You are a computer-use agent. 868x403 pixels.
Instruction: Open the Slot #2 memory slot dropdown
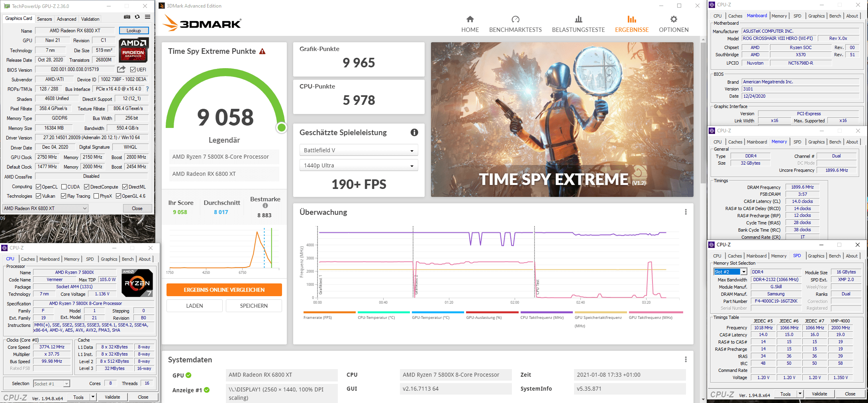click(x=730, y=272)
